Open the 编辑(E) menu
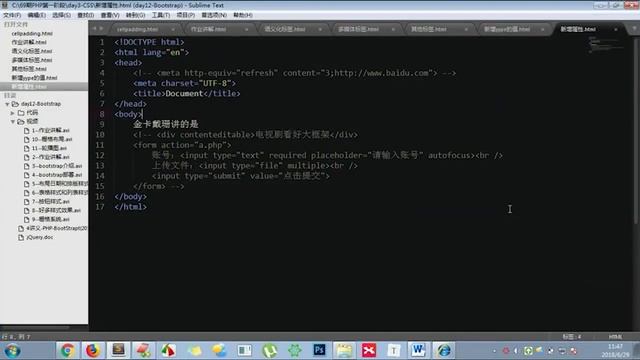 (37, 15)
